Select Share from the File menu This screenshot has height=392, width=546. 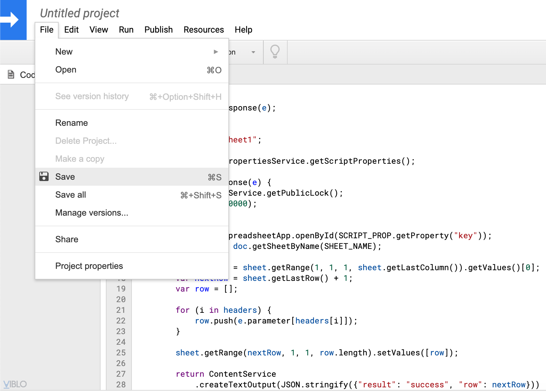pos(67,240)
